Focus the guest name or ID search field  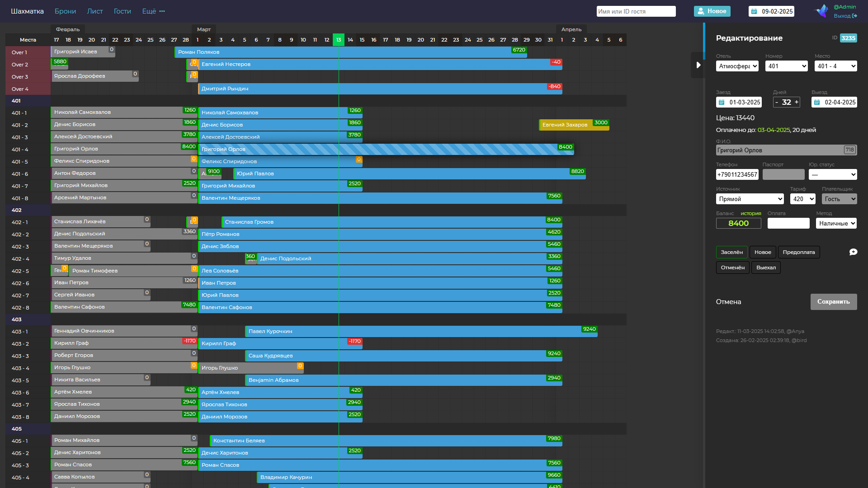coord(636,11)
